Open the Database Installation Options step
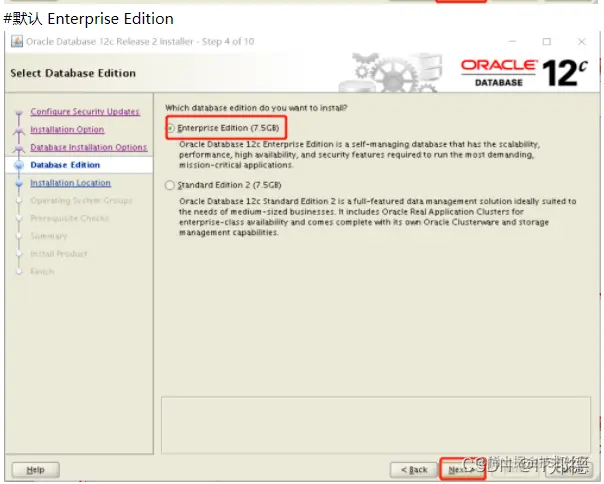Image resolution: width=604 pixels, height=484 pixels. click(x=89, y=147)
